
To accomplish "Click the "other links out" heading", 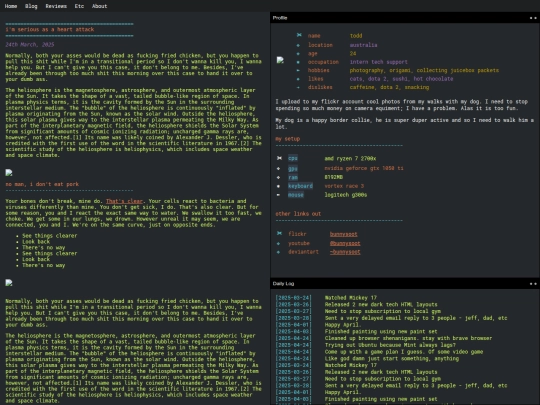I will [298, 214].
